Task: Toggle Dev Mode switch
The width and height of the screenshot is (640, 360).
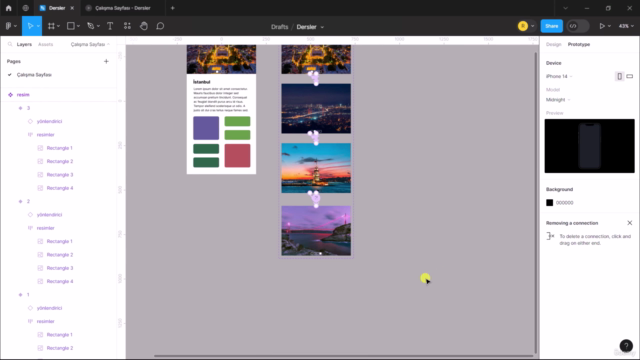Action: tap(578, 26)
